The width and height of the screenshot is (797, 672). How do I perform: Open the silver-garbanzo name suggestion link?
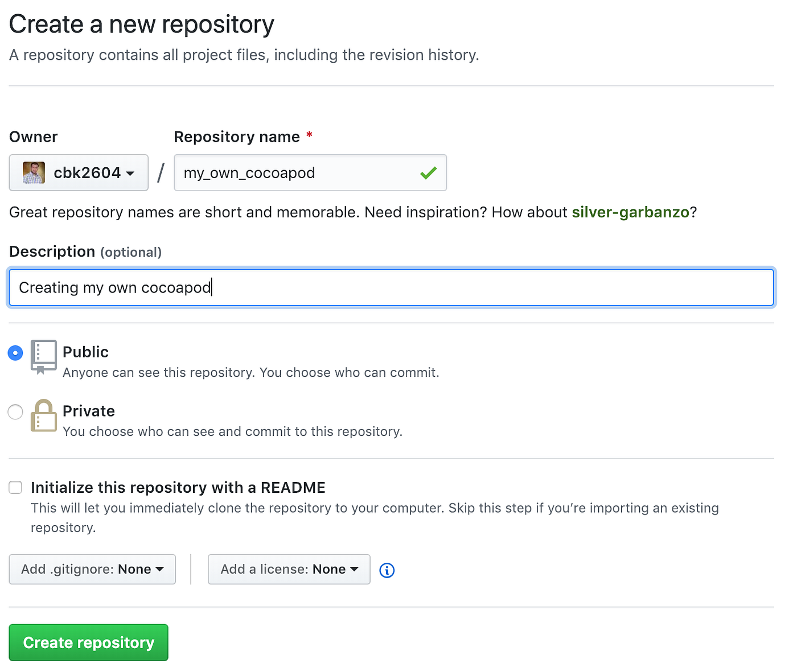(x=630, y=212)
